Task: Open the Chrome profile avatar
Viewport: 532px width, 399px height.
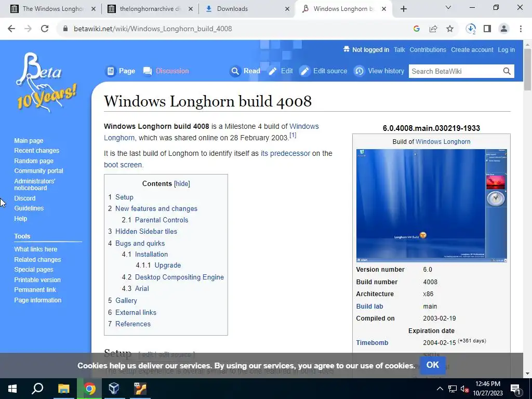Action: (x=504, y=29)
